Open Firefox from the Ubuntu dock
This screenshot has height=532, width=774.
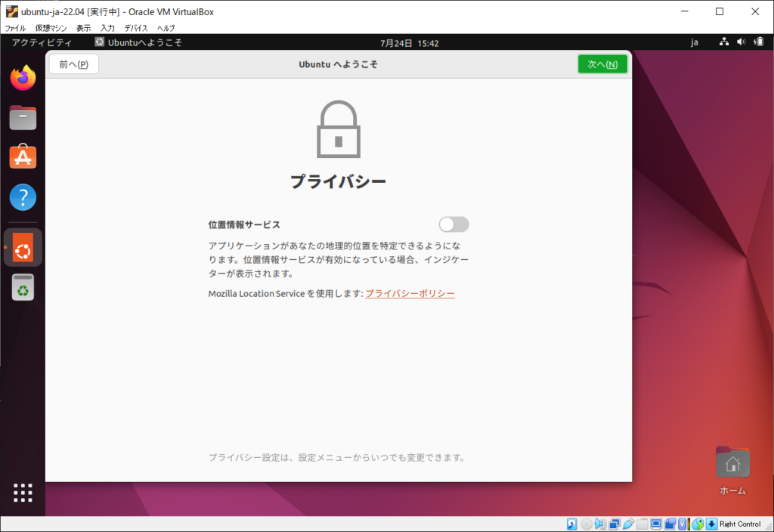click(23, 78)
